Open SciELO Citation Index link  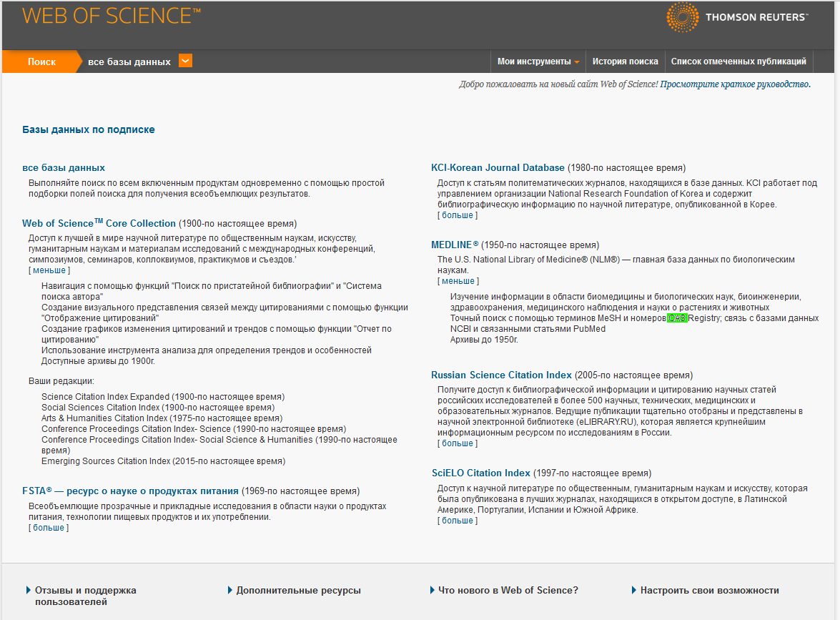(x=481, y=473)
